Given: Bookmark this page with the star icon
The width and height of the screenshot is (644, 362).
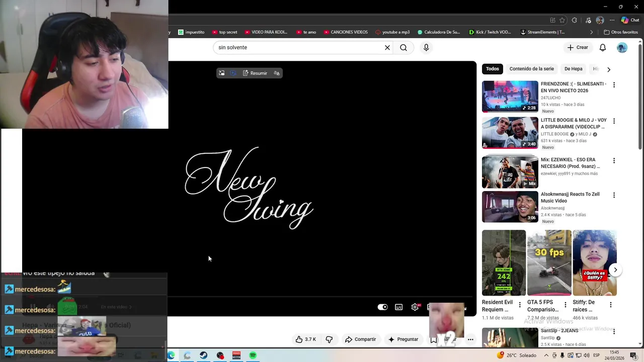Looking at the screenshot, I should click(562, 20).
